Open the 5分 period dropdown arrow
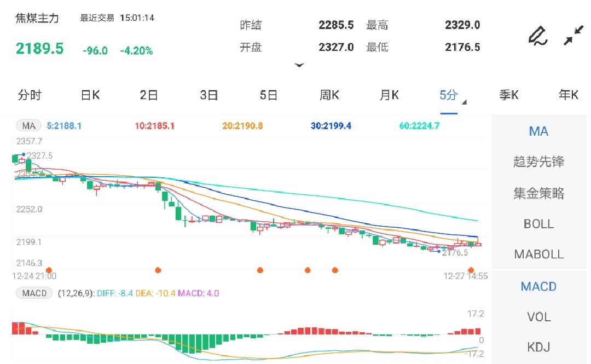The height and width of the screenshot is (364, 591). [x=464, y=102]
